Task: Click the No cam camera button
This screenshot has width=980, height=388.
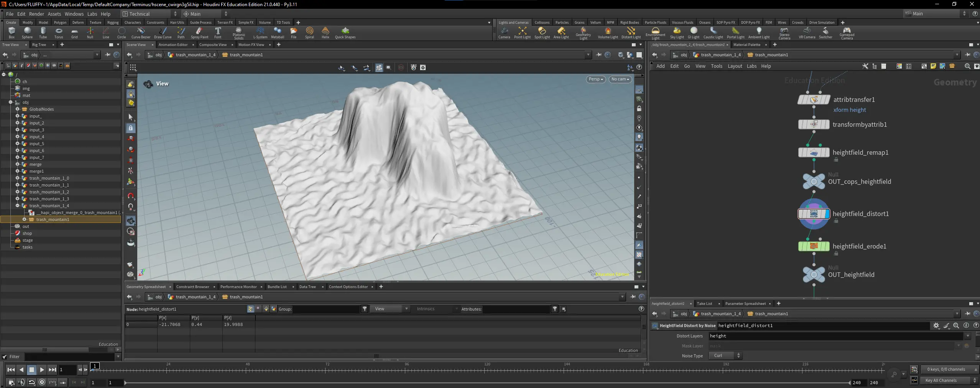Action: pyautogui.click(x=620, y=79)
